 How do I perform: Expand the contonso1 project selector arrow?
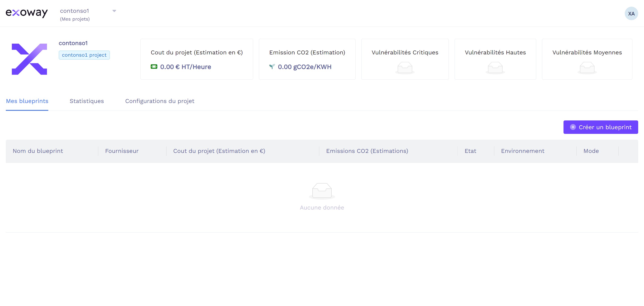coord(114,11)
